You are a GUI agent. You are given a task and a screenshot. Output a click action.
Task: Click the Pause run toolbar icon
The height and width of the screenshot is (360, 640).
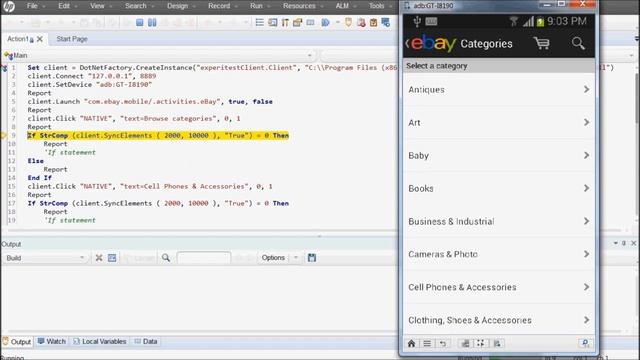pos(152,22)
